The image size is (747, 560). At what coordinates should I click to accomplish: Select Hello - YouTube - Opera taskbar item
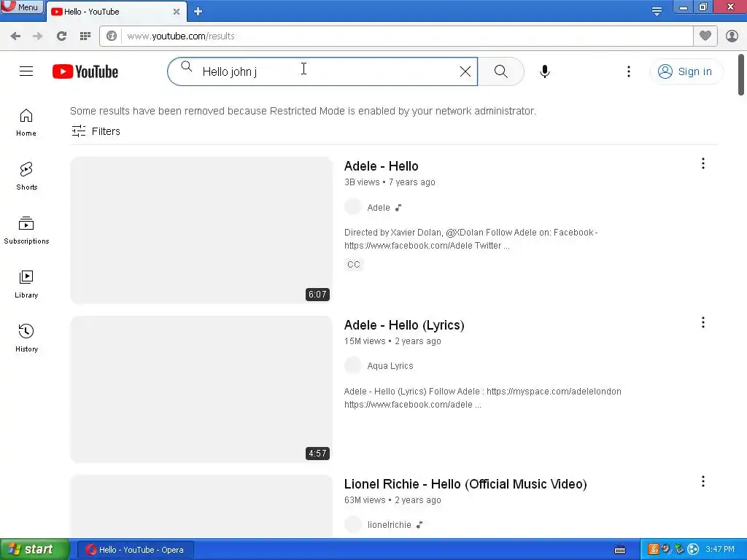pyautogui.click(x=135, y=550)
